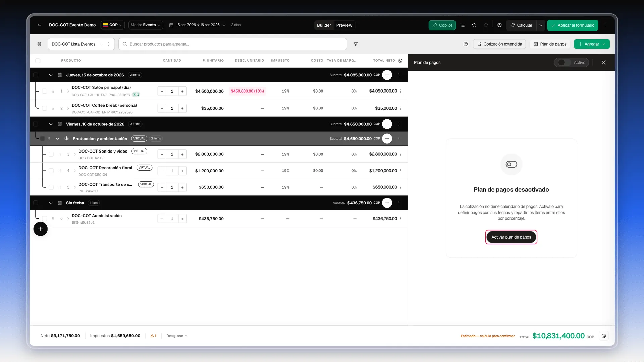Expand the Desglose breakdown

pos(177,336)
